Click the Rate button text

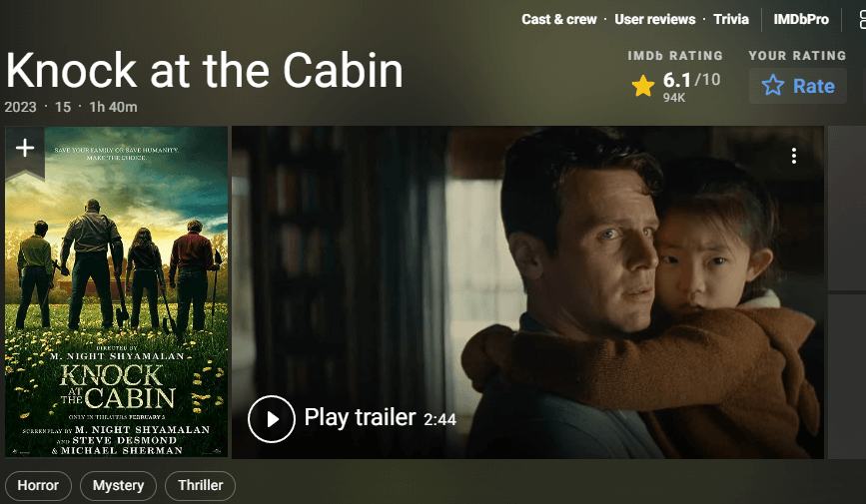point(813,86)
